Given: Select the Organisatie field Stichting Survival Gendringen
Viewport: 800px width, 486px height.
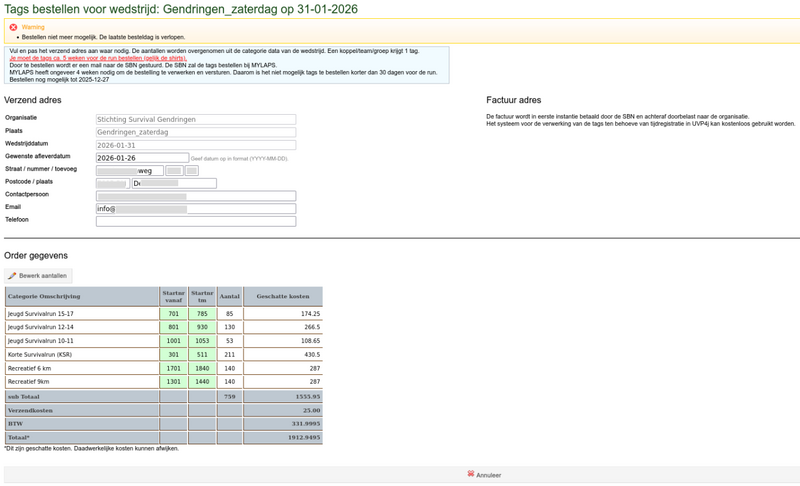Looking at the screenshot, I should tap(196, 119).
